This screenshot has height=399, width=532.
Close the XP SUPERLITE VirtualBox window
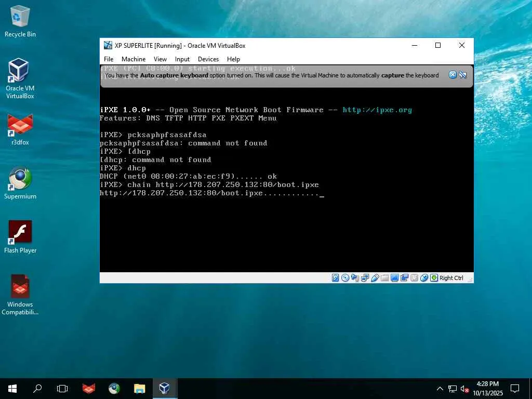click(462, 45)
